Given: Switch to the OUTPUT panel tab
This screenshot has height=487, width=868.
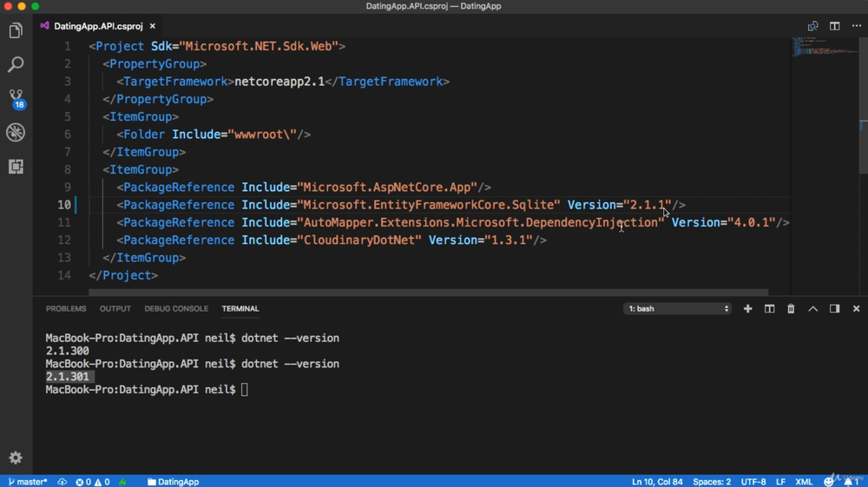Looking at the screenshot, I should [115, 309].
